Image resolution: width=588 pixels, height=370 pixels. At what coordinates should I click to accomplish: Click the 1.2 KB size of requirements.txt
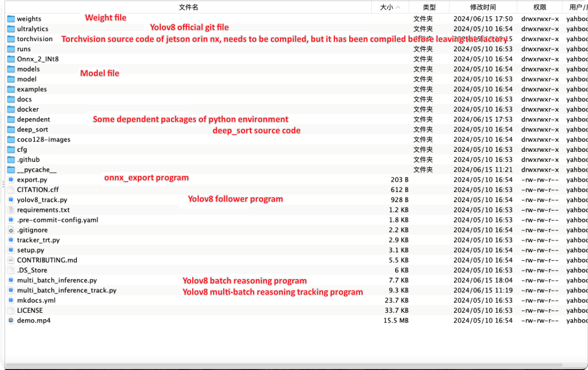398,210
